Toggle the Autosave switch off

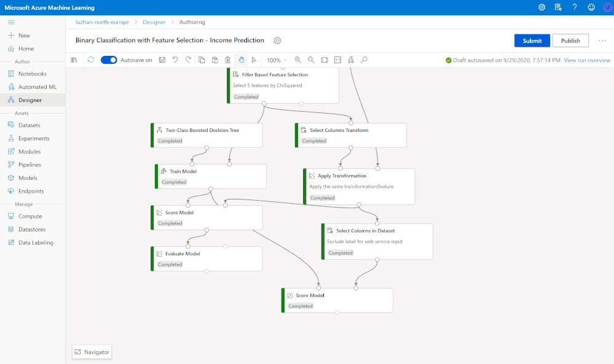pos(109,60)
